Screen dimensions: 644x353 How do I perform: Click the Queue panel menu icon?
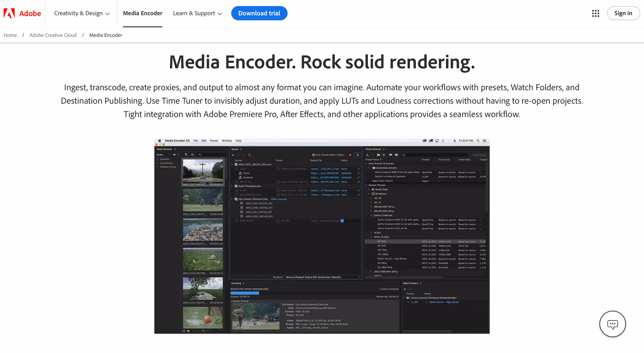pos(241,149)
